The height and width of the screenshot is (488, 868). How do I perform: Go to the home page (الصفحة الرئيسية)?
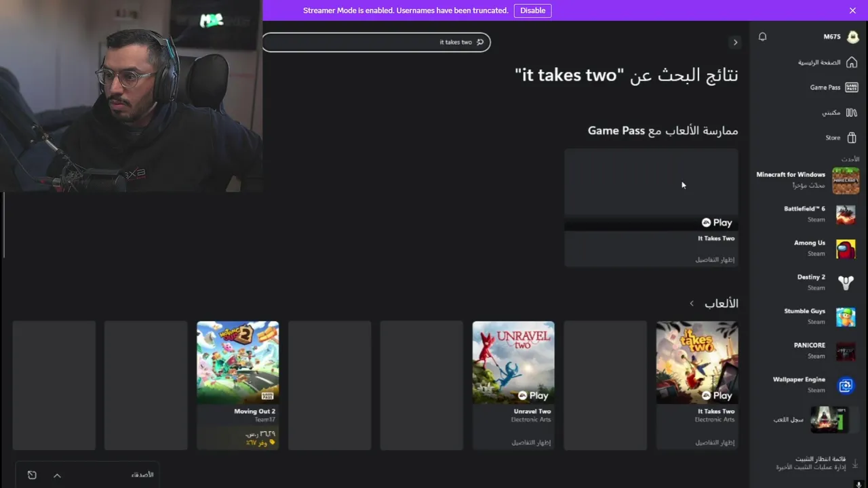coord(827,62)
